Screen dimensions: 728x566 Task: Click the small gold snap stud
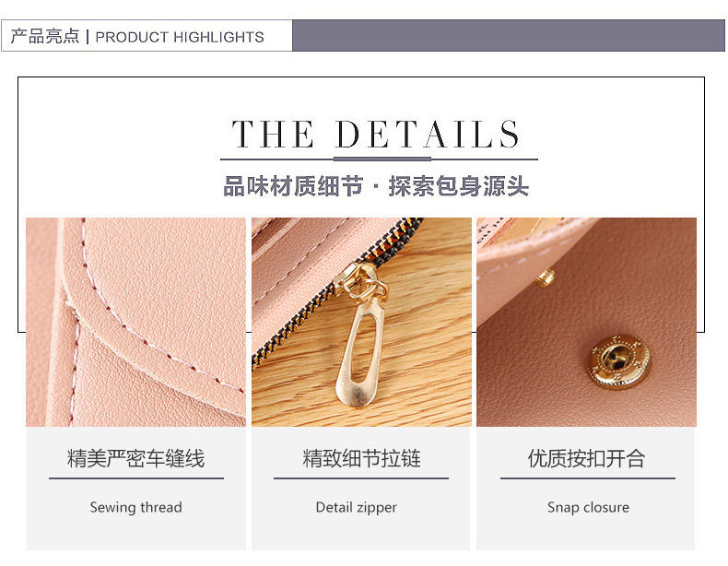[x=545, y=277]
